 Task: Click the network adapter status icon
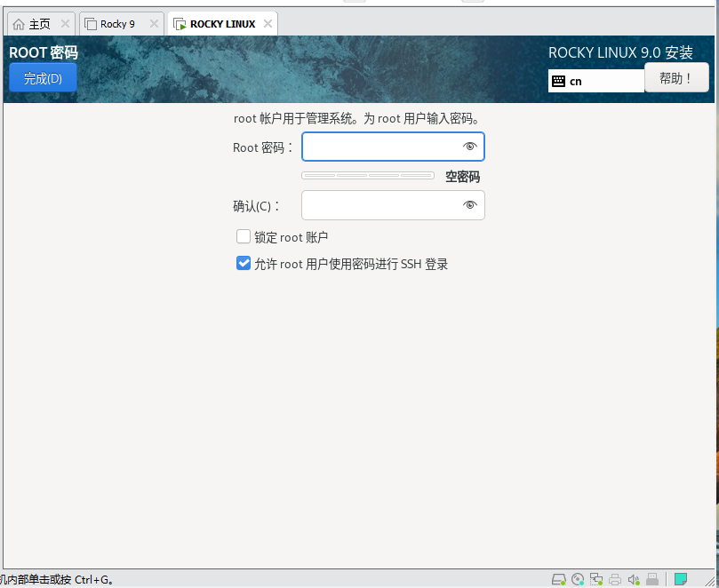pyautogui.click(x=596, y=579)
